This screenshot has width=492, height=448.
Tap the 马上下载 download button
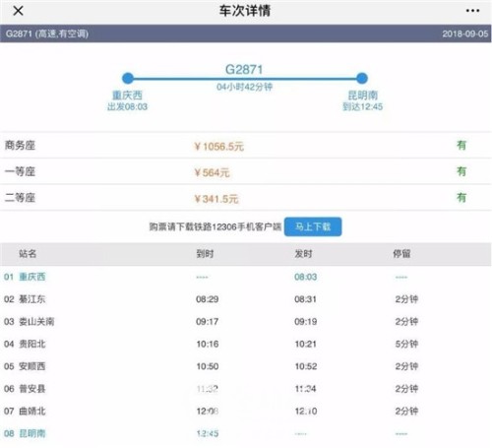(x=313, y=226)
